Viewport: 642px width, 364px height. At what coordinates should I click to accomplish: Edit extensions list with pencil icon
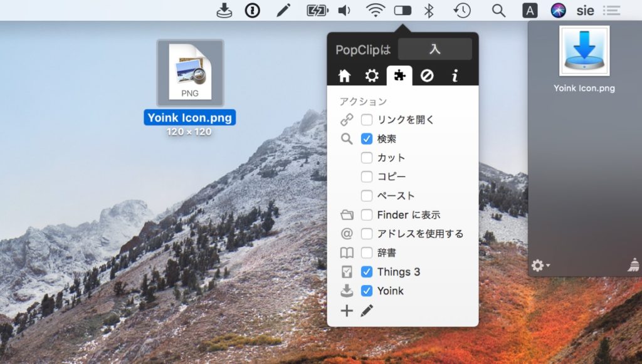click(367, 311)
